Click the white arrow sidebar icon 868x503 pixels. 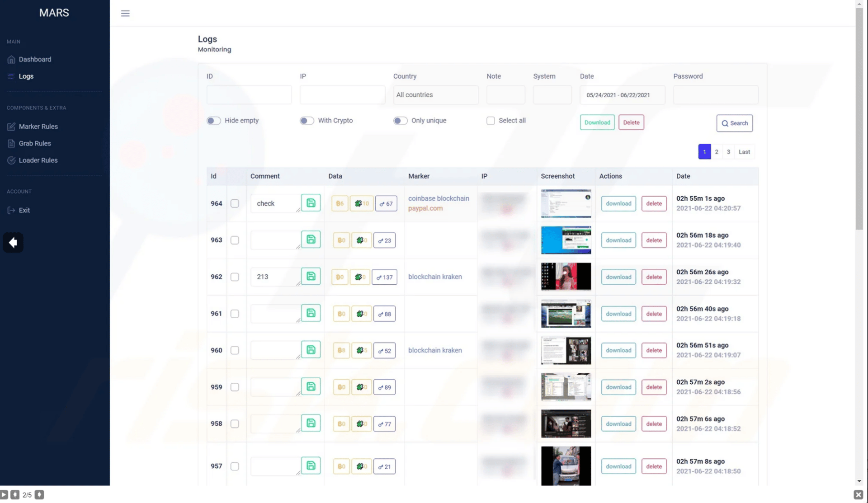[x=13, y=243]
